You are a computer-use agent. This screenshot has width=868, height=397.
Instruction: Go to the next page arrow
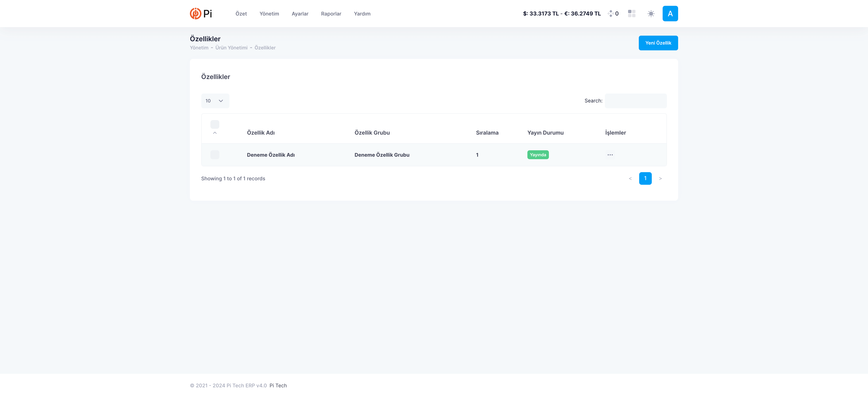[660, 179]
